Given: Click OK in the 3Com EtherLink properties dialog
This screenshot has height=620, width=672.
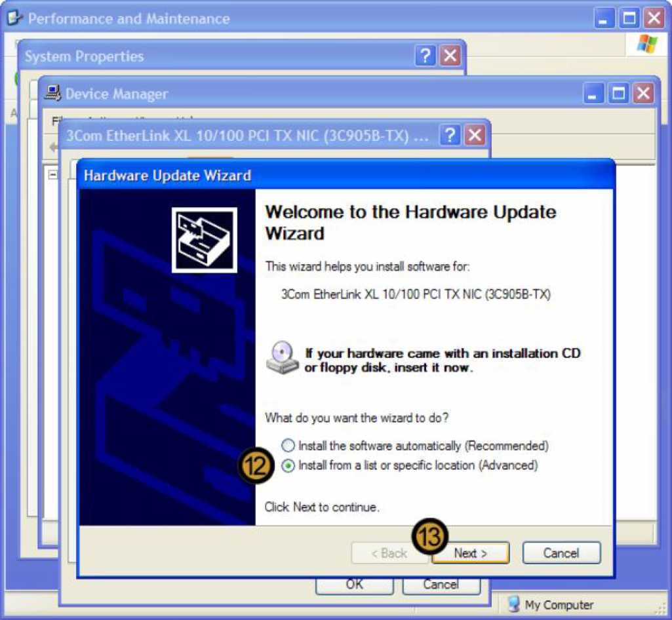Looking at the screenshot, I should click(x=355, y=585).
